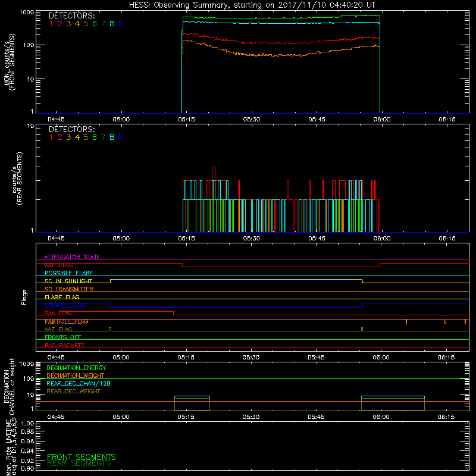
Task: Click the REAR_DEC_CHAN/128 legend label
Action: (x=79, y=384)
